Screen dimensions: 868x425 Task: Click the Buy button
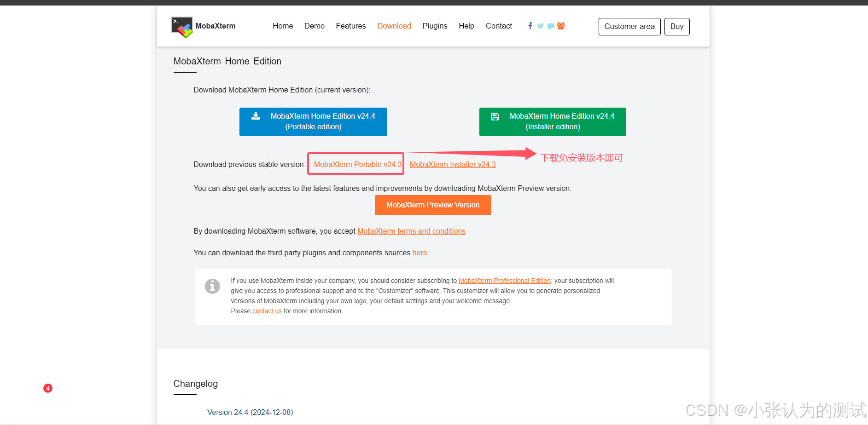(677, 26)
